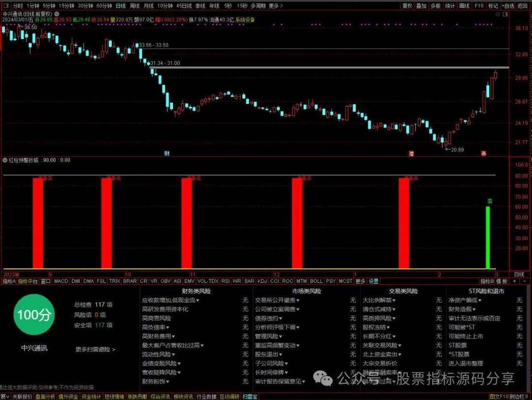Select the BOLL indicator

(x=316, y=281)
